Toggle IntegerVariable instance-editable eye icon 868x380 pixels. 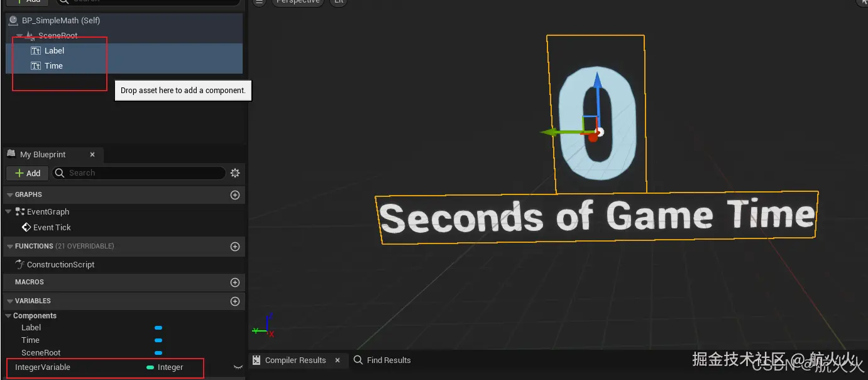(238, 367)
